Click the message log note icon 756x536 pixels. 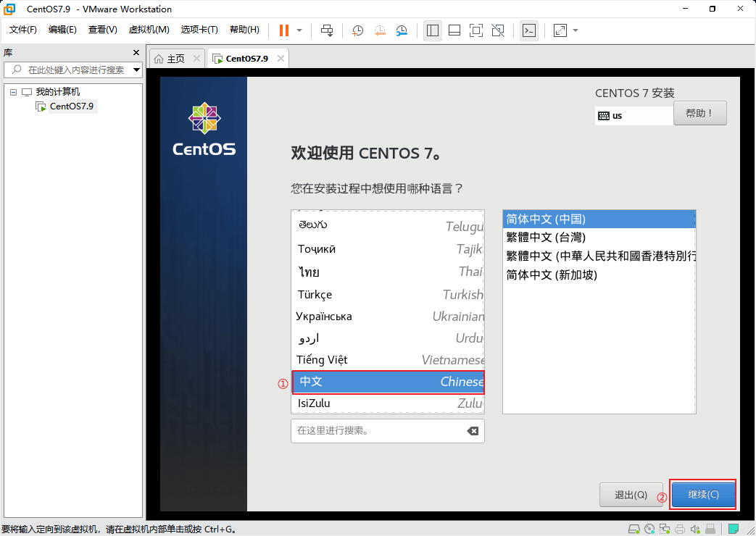[734, 529]
